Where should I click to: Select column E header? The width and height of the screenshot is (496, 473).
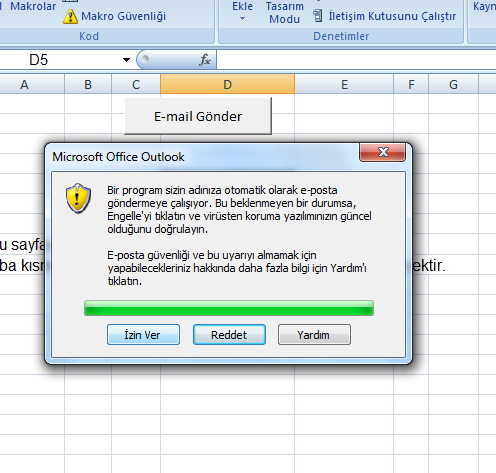tap(344, 85)
